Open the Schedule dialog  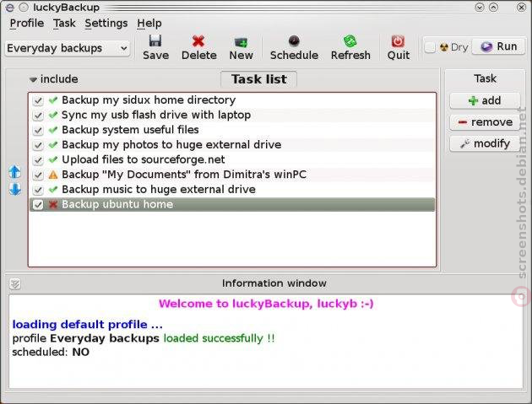(x=294, y=47)
